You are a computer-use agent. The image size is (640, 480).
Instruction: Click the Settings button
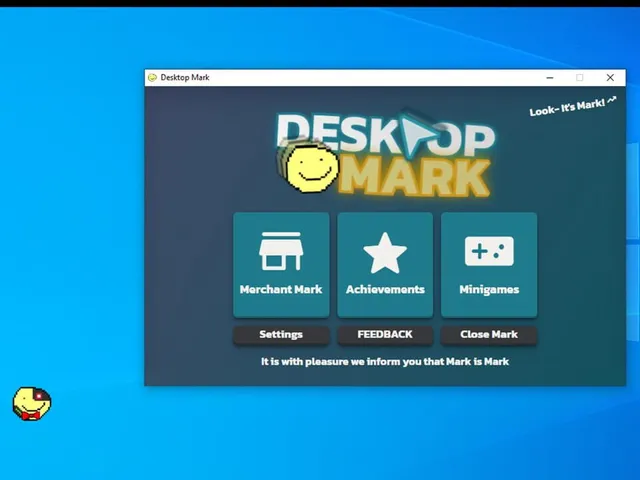click(x=281, y=335)
